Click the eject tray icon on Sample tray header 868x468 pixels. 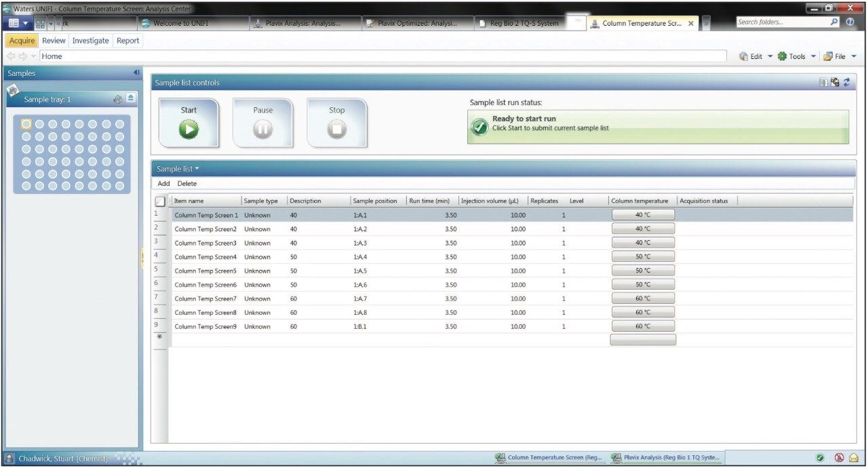point(131,98)
